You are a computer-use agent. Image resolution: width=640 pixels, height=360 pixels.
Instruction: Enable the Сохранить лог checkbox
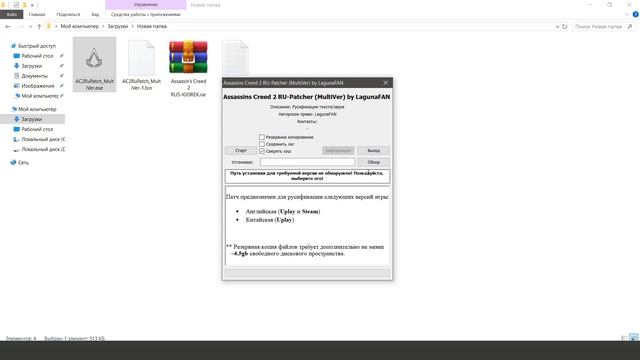[x=262, y=144]
